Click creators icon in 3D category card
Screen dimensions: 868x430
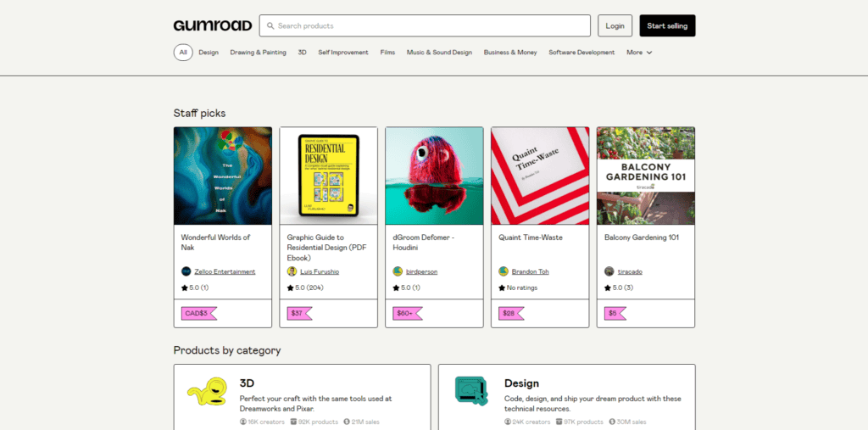243,422
